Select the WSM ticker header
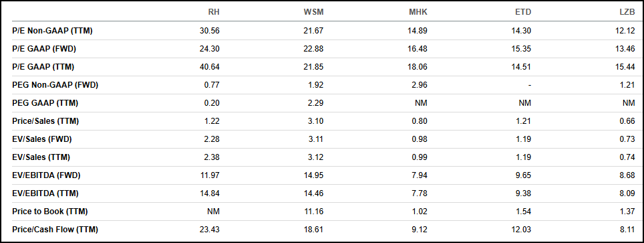644x243 pixels. pyautogui.click(x=314, y=12)
